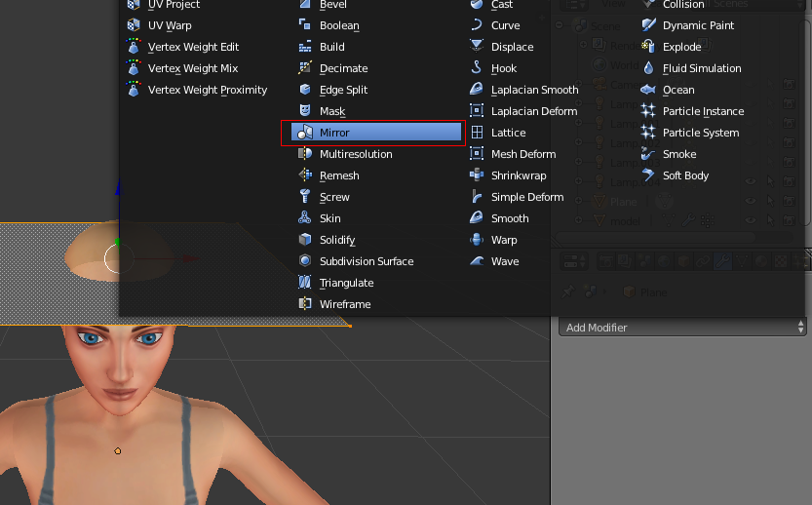This screenshot has height=505, width=812.
Task: Click the Simple Deform icon
Action: coord(477,197)
